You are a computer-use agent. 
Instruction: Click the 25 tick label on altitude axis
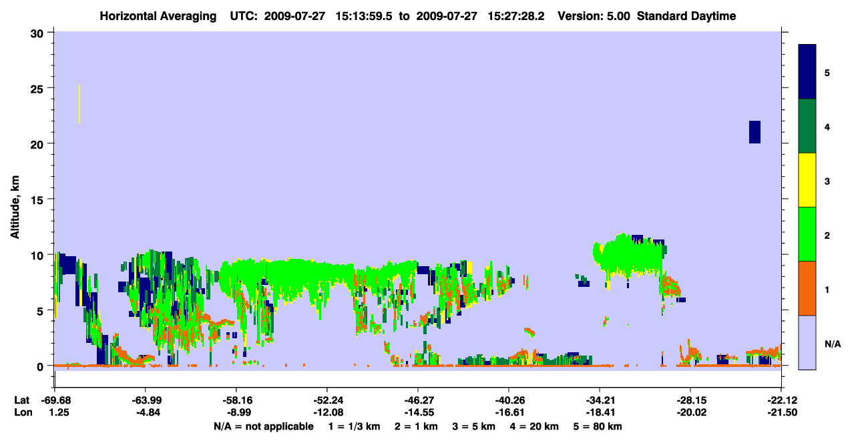(39, 88)
